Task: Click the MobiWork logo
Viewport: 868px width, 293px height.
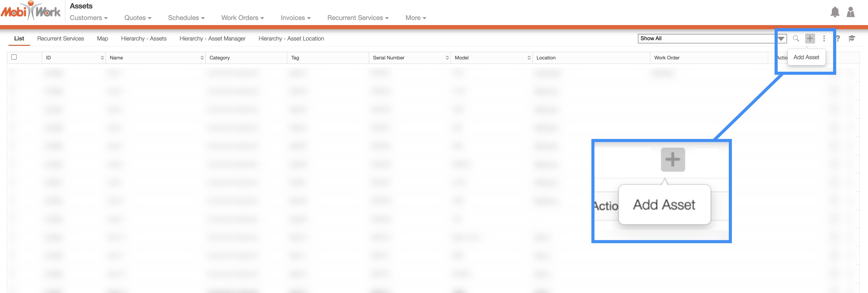Action: click(31, 12)
